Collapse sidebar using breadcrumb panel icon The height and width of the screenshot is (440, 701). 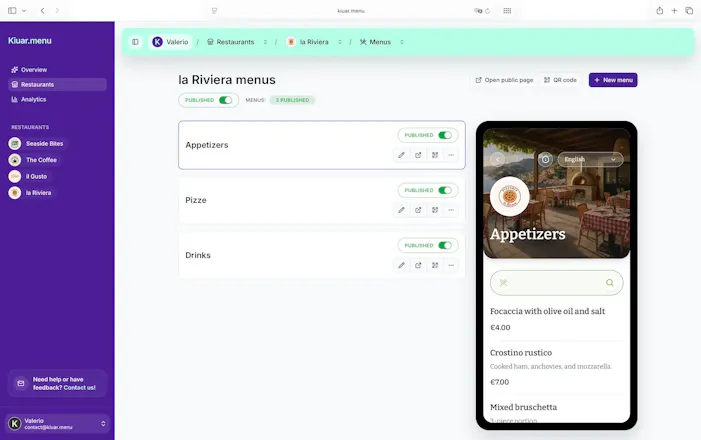pos(135,42)
